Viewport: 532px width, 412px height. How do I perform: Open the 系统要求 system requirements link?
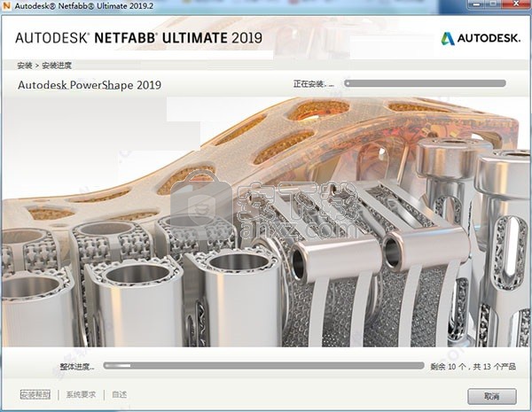pyautogui.click(x=81, y=394)
